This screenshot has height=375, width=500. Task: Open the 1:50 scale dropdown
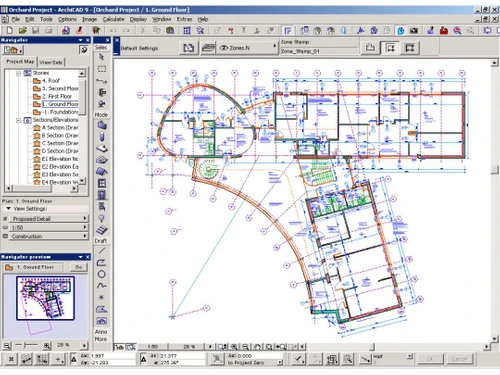(49, 227)
